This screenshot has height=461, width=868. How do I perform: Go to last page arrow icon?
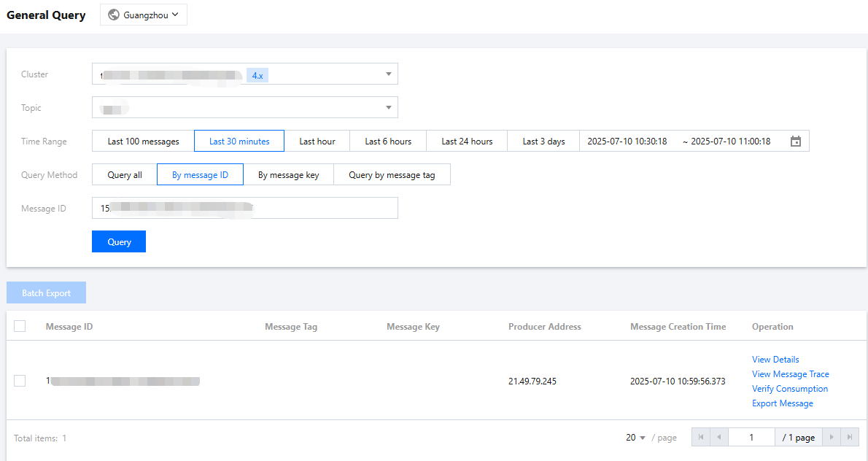pos(849,438)
